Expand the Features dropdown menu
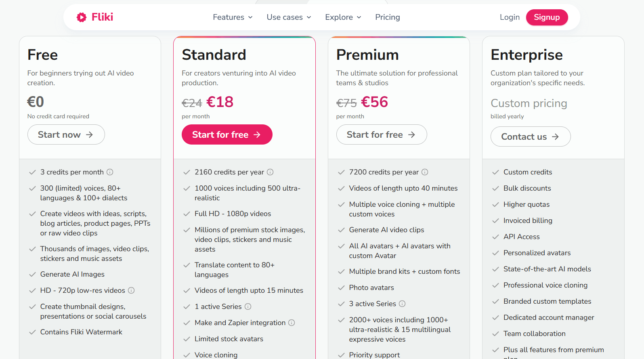Screen dimensions: 644x359 [233, 17]
